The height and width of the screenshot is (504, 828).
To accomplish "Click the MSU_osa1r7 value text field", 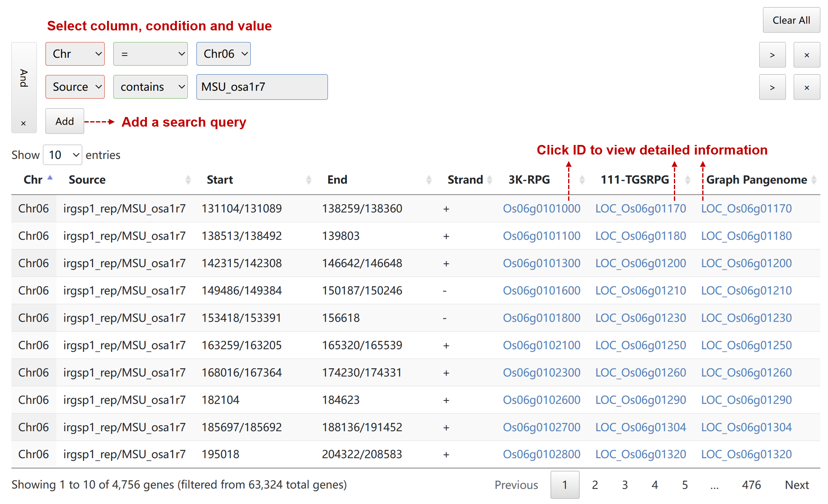I will tap(262, 87).
